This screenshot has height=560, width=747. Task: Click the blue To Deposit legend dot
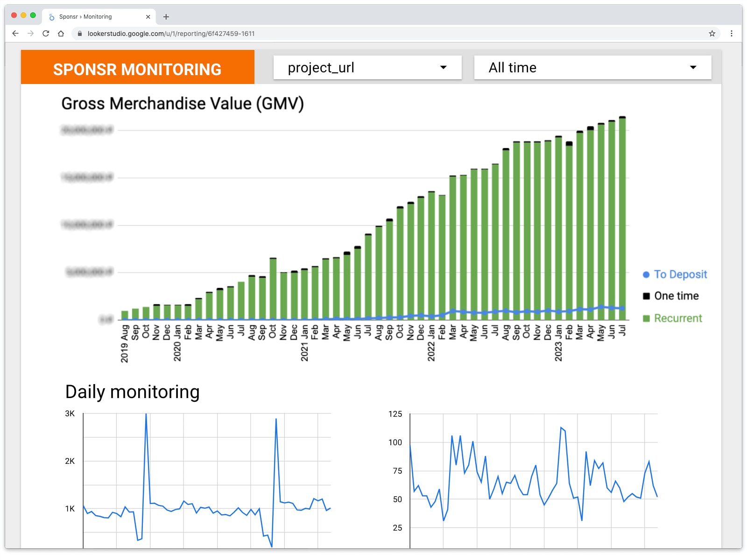point(646,275)
